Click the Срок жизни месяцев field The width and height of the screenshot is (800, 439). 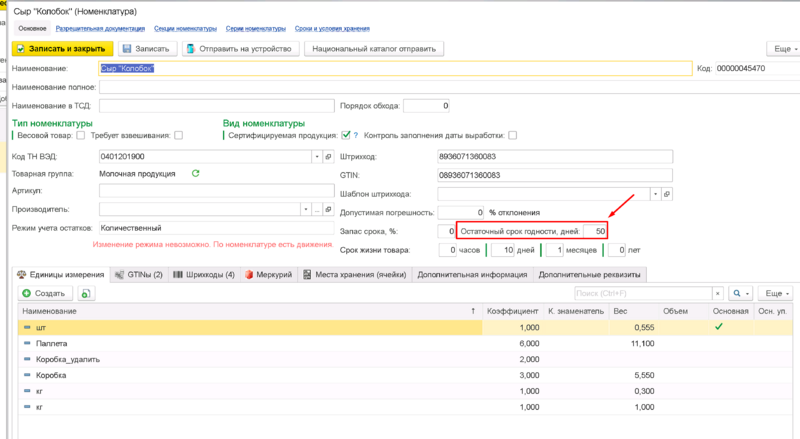[555, 250]
